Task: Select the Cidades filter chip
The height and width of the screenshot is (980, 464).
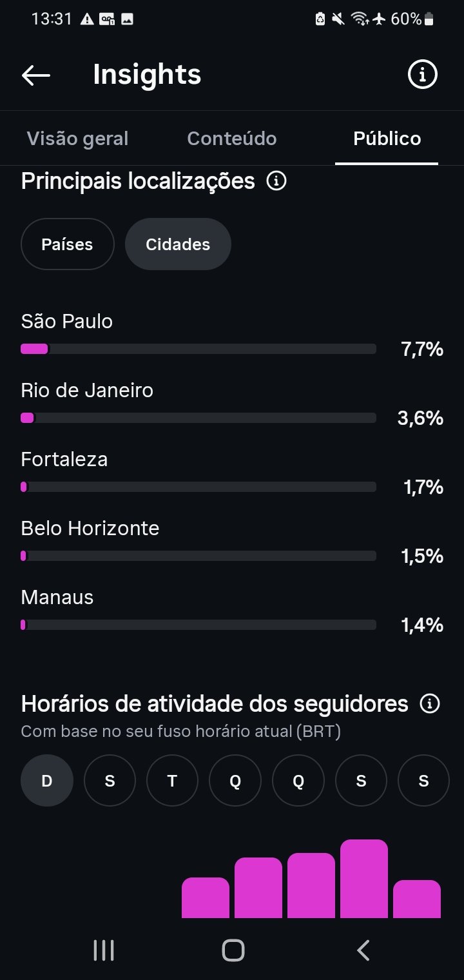Action: tap(178, 244)
